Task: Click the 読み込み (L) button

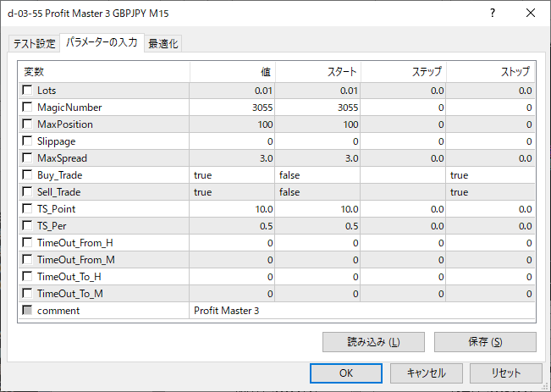Action: tap(373, 342)
